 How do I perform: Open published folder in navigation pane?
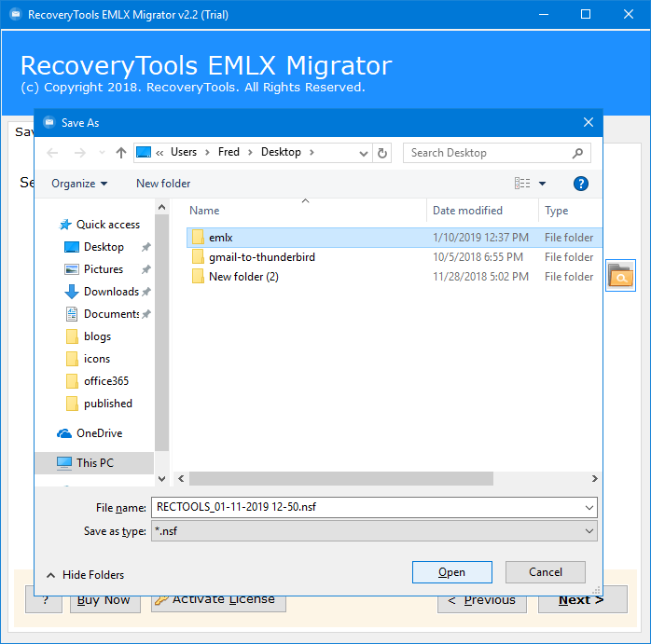(108, 404)
